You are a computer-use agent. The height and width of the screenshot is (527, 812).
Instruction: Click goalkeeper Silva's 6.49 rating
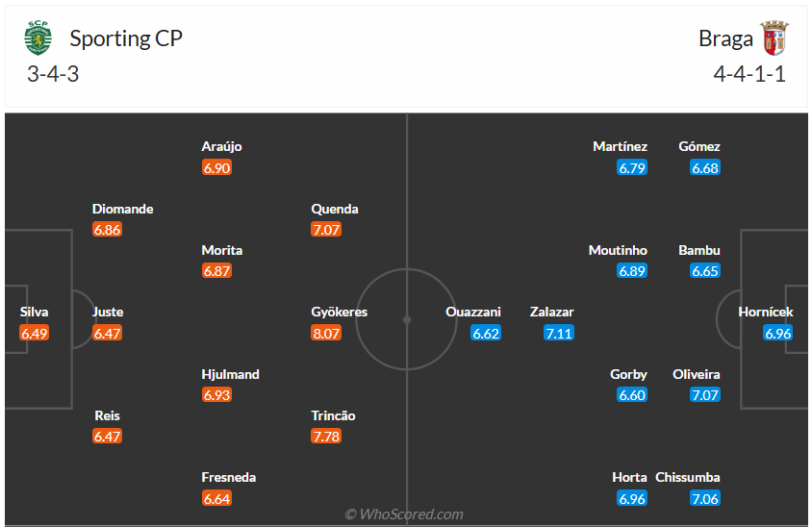(34, 333)
